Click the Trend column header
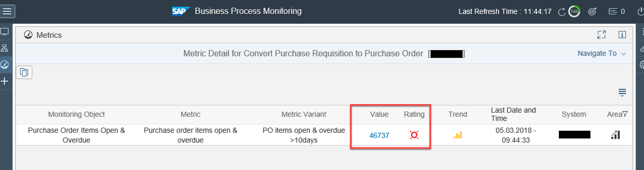 [458, 114]
